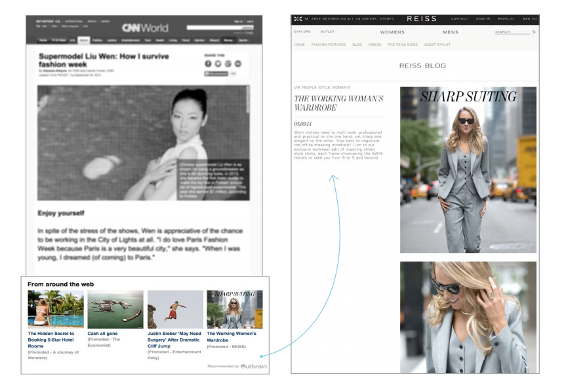
Task: Click the Sharp Suiting blog image
Action: click(x=468, y=170)
